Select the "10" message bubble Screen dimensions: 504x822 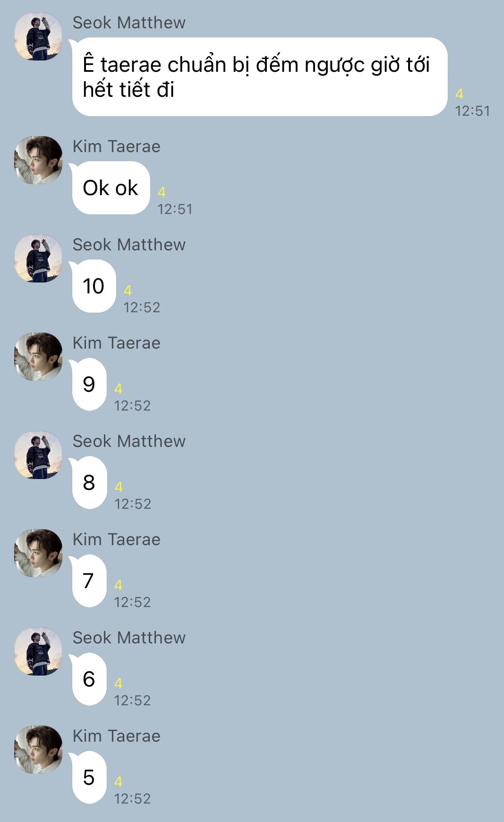point(93,286)
